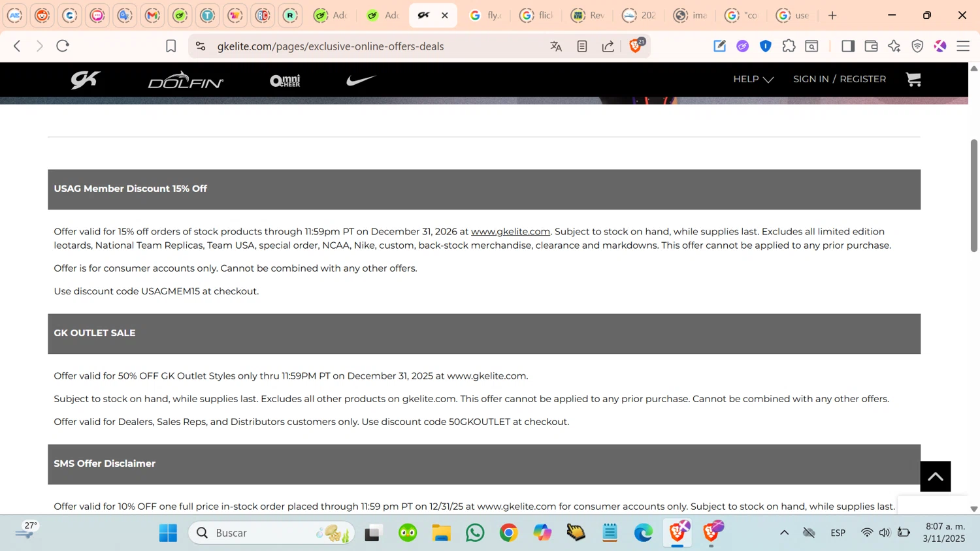Go back to previous page
Image resolution: width=980 pixels, height=551 pixels.
[x=18, y=46]
